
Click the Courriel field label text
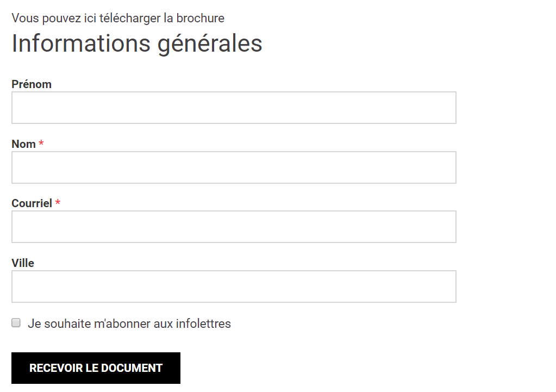pos(32,203)
